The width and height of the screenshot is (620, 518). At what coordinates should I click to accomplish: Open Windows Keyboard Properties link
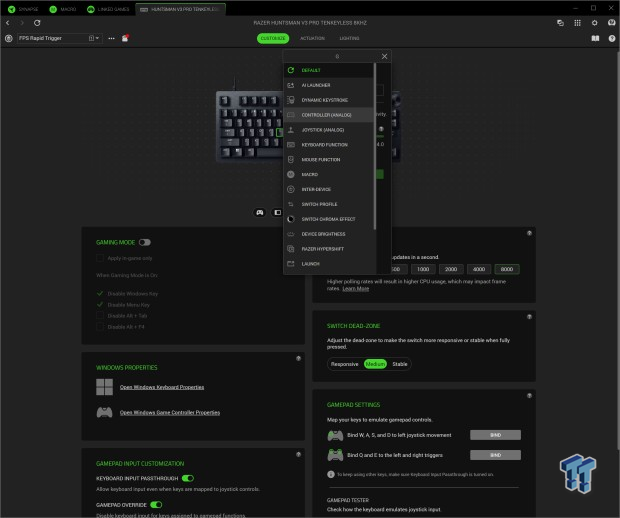(162, 387)
